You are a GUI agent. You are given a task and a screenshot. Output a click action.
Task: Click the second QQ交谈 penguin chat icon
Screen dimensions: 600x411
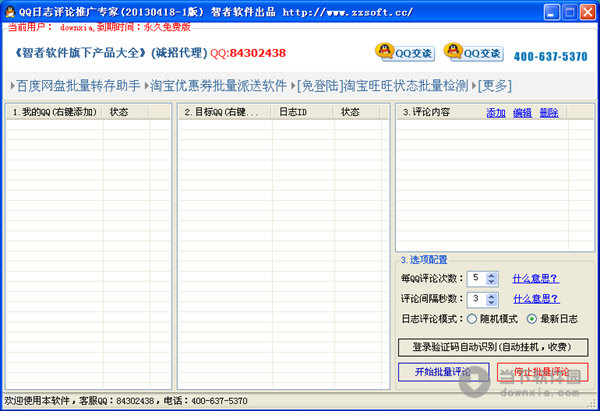tap(473, 52)
